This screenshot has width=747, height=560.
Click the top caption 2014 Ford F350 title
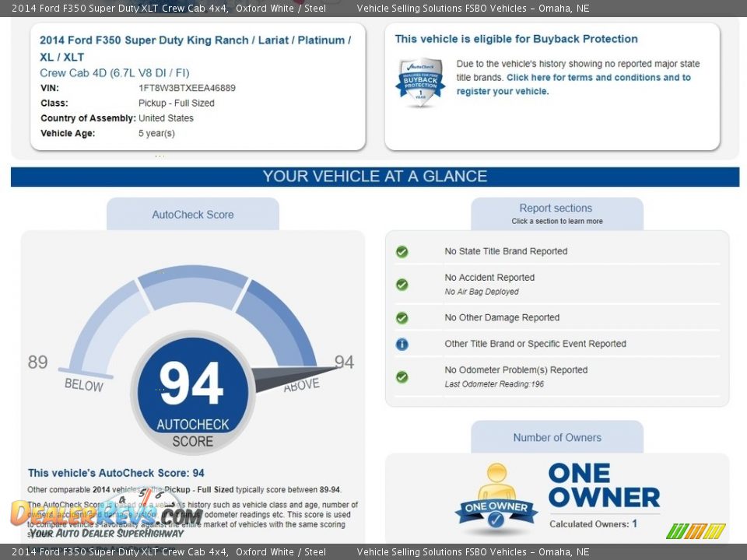tap(169, 8)
